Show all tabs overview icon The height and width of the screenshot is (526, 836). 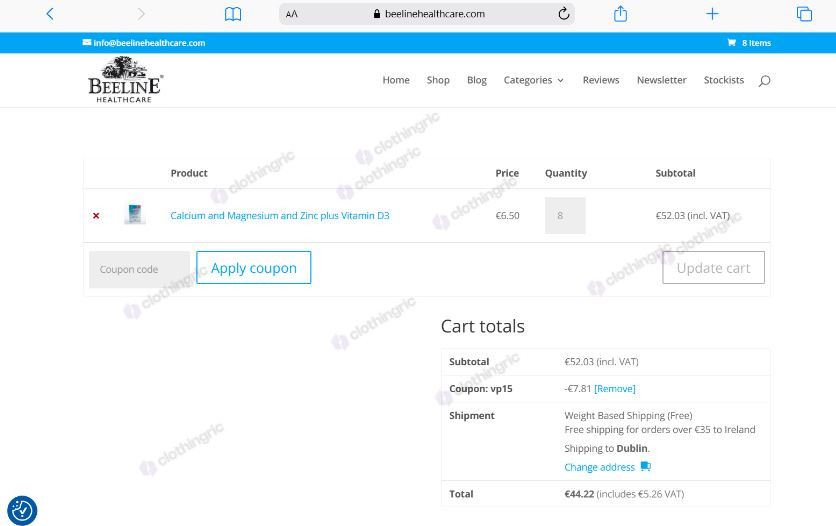coord(804,14)
